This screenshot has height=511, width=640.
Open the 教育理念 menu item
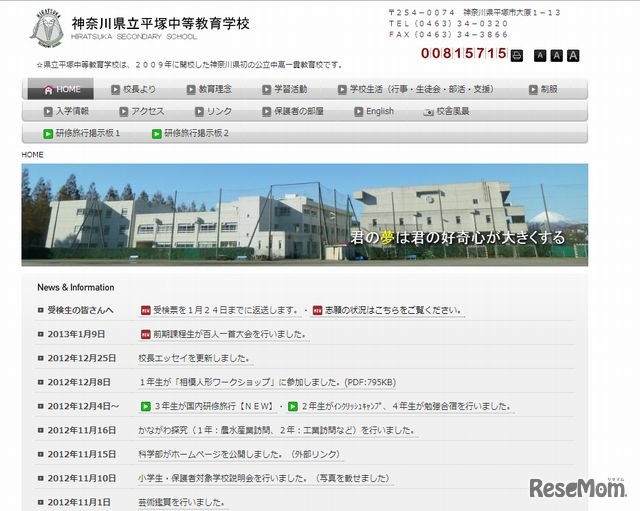point(209,89)
